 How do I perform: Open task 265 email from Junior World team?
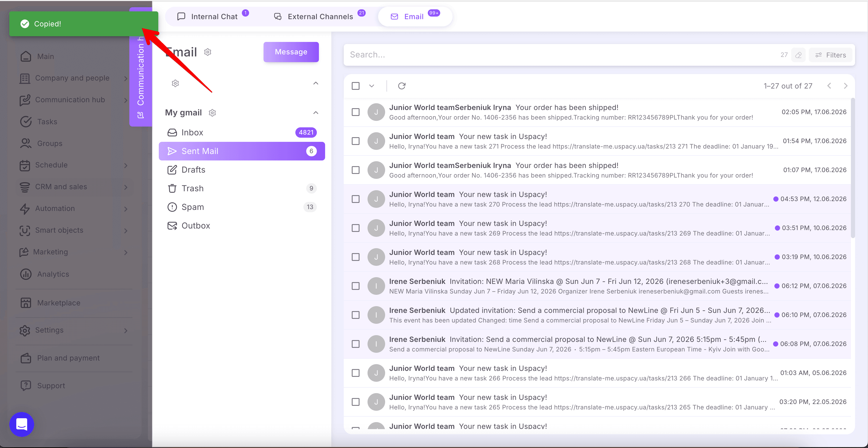[597, 402]
